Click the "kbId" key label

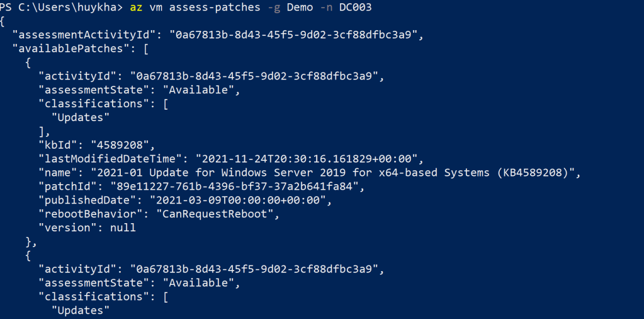[58, 145]
